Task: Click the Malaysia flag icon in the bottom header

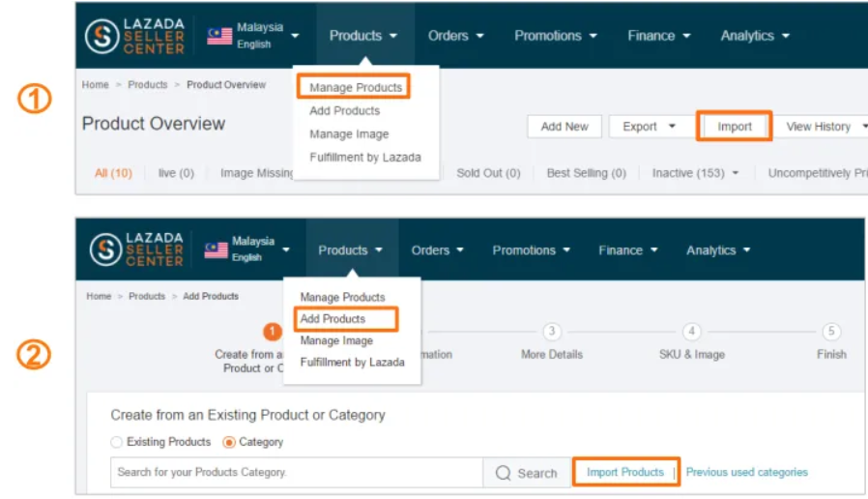Action: click(x=216, y=249)
